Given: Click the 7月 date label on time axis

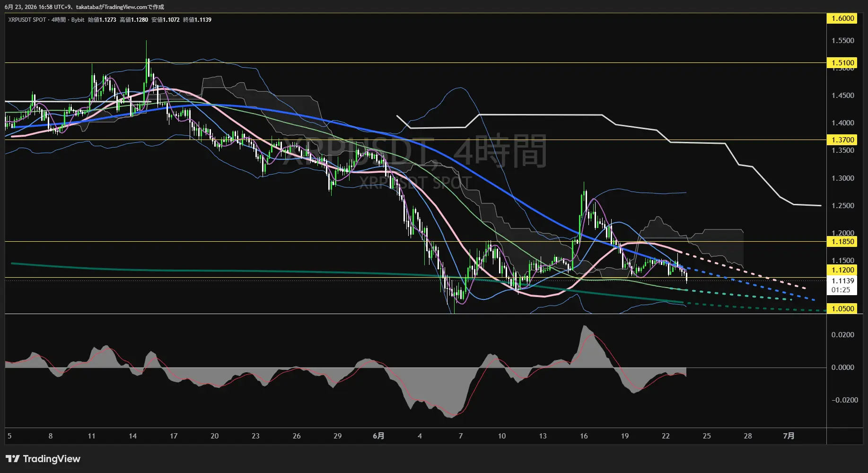Looking at the screenshot, I should pos(789,436).
